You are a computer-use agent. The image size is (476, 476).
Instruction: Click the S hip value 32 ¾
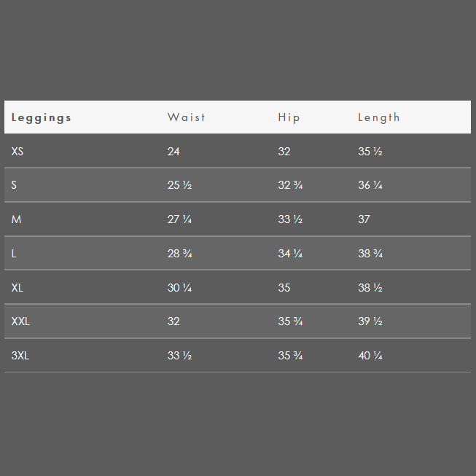[290, 185]
